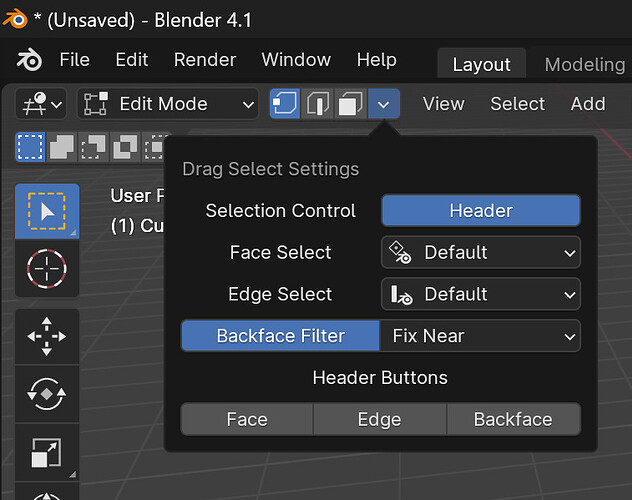Switch to the Modeling workspace tab

[x=584, y=64]
